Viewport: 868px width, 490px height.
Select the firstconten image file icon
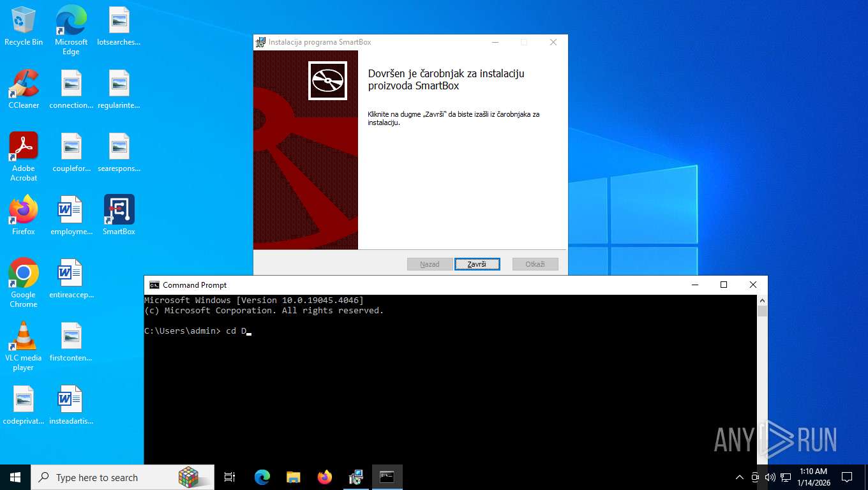pos(71,342)
